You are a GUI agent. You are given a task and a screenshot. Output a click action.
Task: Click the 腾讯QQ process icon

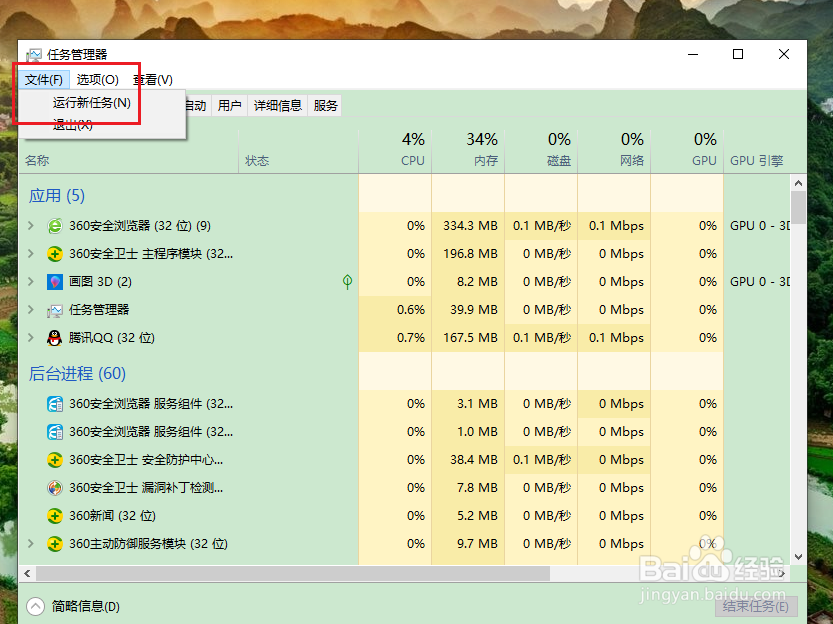[54, 338]
